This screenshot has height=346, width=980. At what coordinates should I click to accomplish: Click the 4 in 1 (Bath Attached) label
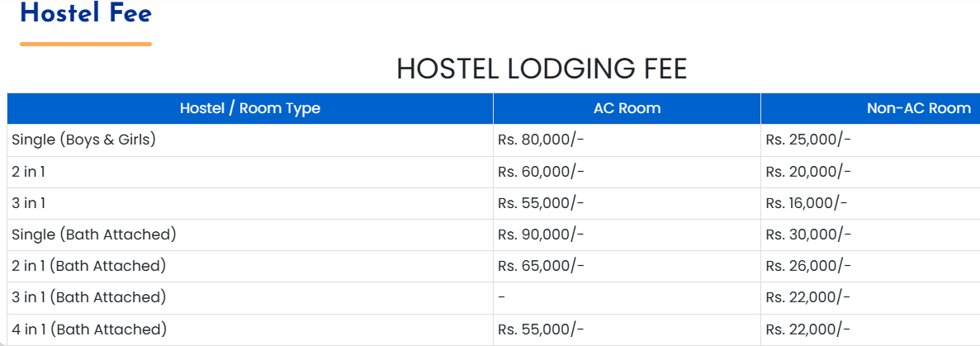[89, 329]
